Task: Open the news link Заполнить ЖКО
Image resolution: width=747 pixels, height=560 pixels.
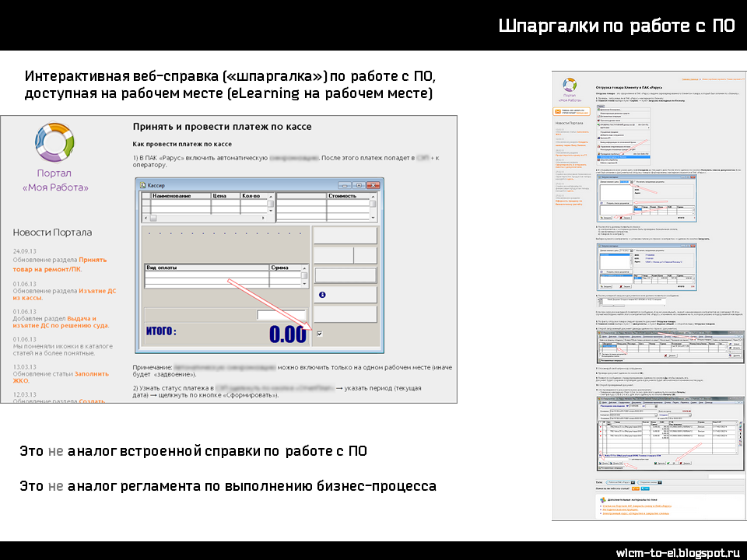Action: click(x=61, y=377)
